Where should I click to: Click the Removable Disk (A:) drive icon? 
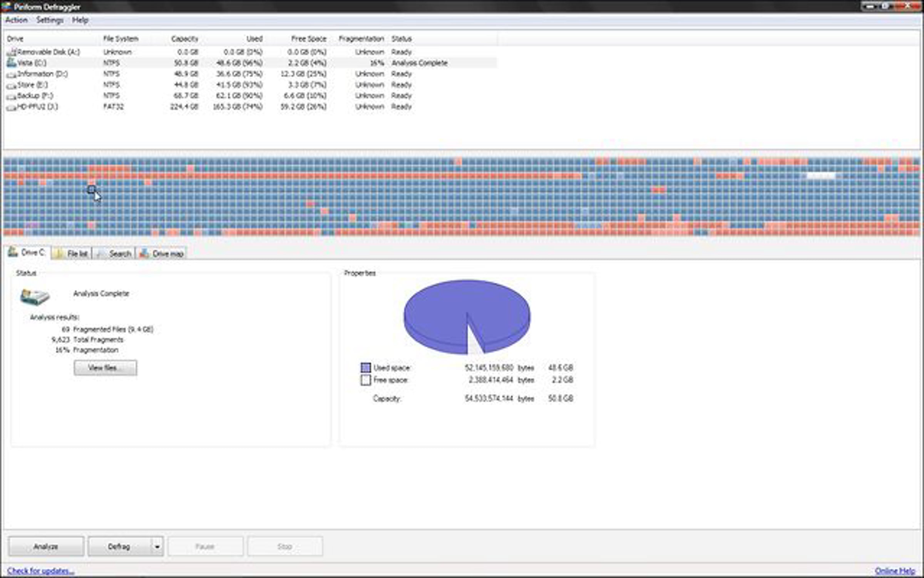pos(12,52)
